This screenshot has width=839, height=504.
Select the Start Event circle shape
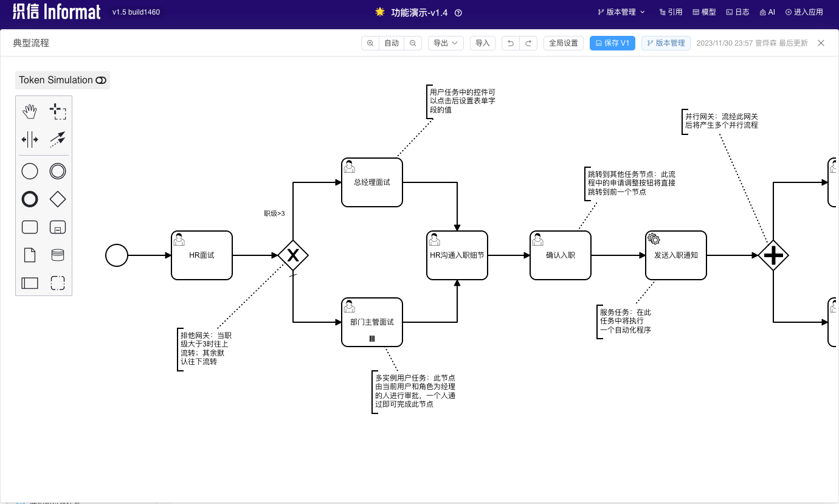[x=29, y=171]
